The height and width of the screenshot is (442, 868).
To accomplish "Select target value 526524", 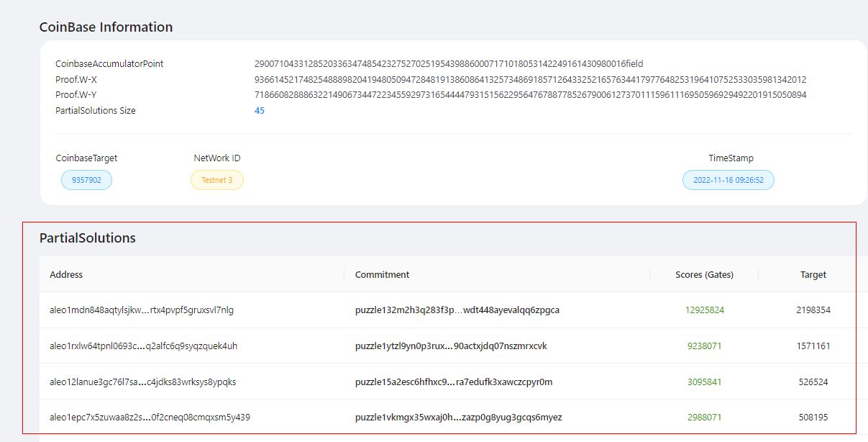I will pyautogui.click(x=813, y=382).
